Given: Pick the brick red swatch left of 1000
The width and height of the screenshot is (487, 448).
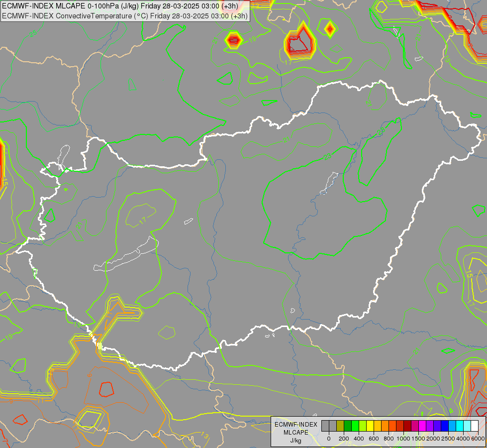Looking at the screenshot, I should pos(400,426).
